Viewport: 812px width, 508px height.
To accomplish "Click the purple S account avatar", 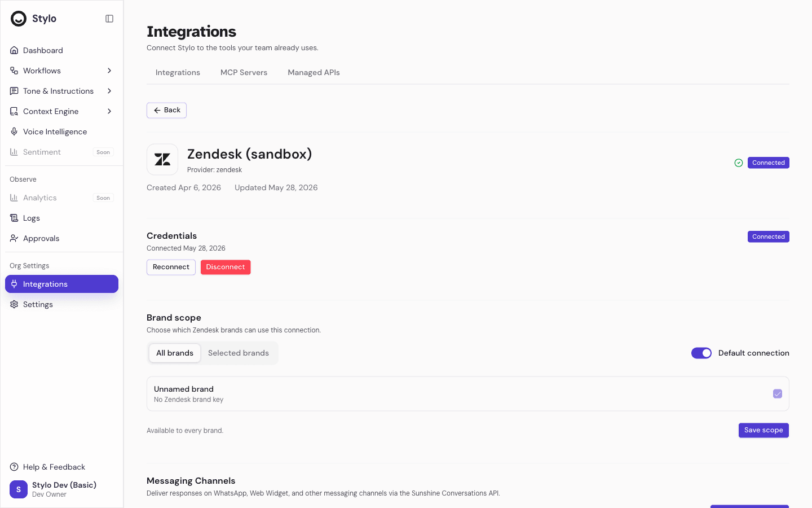I will point(19,489).
